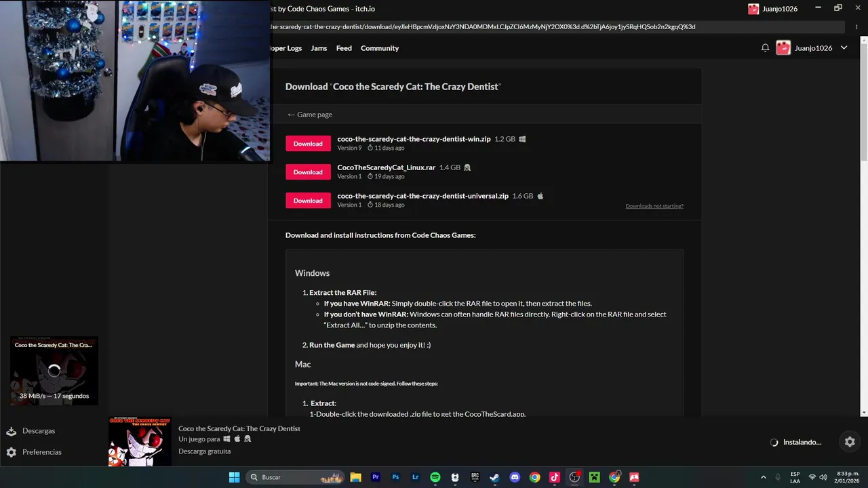Click the download progress '38 MiB/s — 17 segundos'

coord(54,396)
